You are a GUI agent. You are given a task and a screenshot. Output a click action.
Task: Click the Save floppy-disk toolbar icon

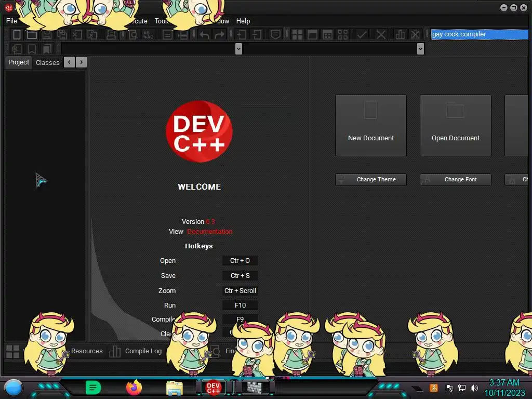click(x=47, y=35)
